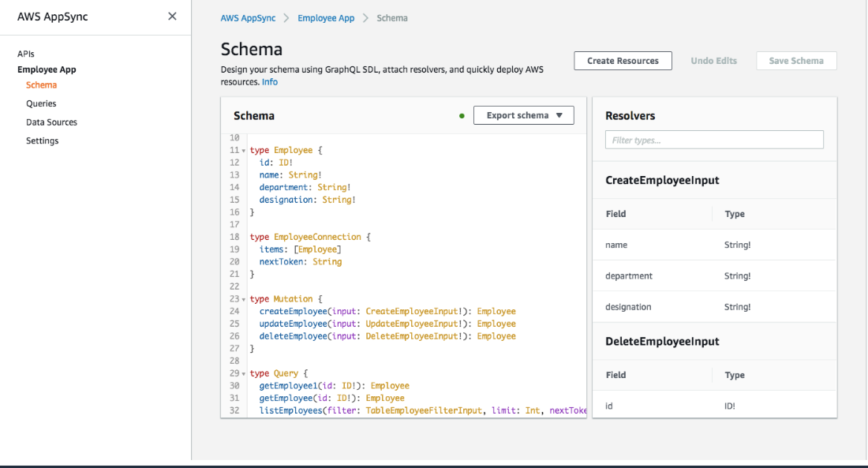Click the green schema status dot
Image resolution: width=868 pixels, height=468 pixels.
click(x=462, y=116)
